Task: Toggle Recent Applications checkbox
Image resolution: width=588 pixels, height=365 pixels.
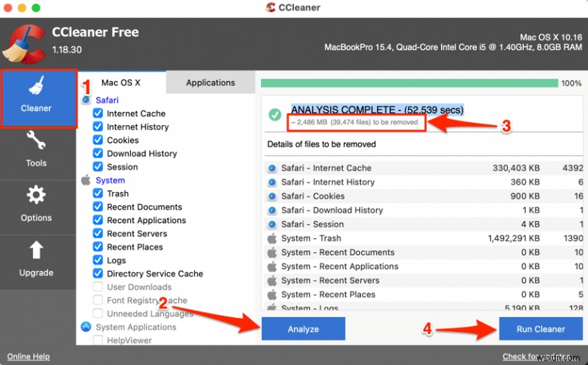Action: [x=98, y=220]
